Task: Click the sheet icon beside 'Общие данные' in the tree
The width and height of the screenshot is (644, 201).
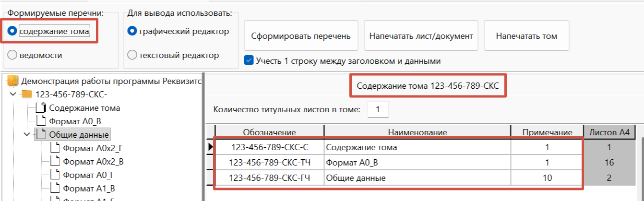Action: (x=41, y=135)
